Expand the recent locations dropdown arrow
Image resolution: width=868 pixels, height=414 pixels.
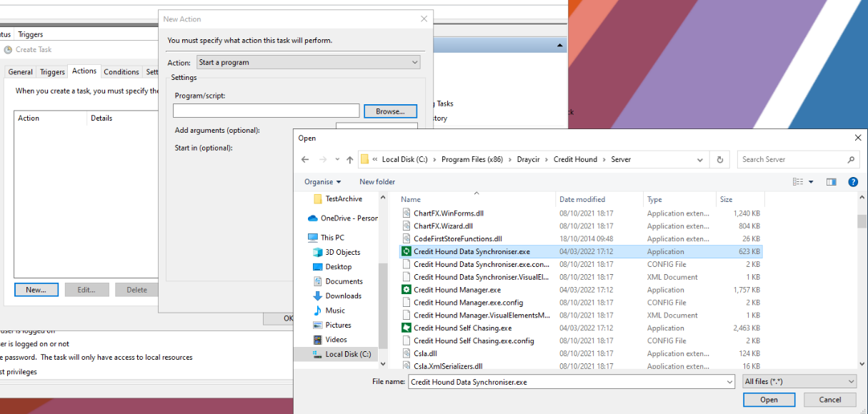point(337,160)
